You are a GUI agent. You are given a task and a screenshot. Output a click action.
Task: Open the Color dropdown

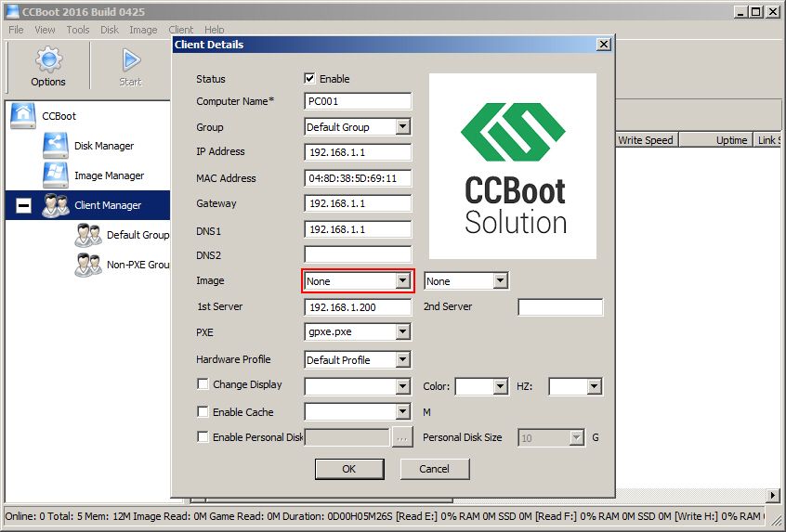pyautogui.click(x=500, y=386)
